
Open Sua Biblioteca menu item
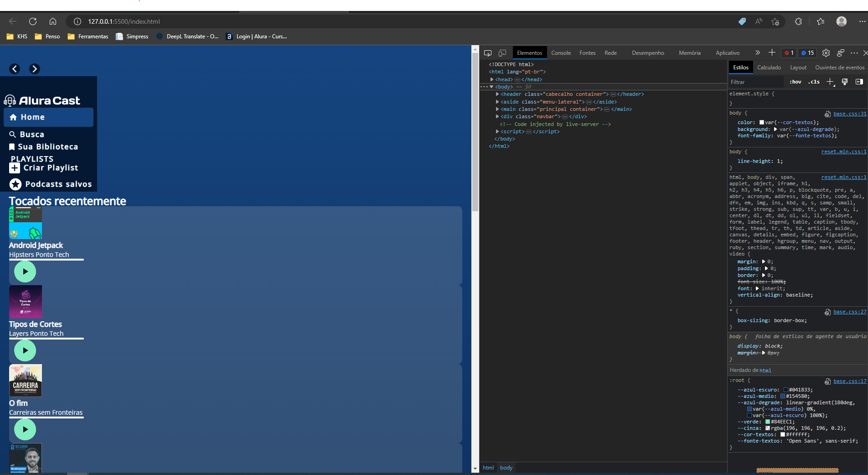[44, 146]
